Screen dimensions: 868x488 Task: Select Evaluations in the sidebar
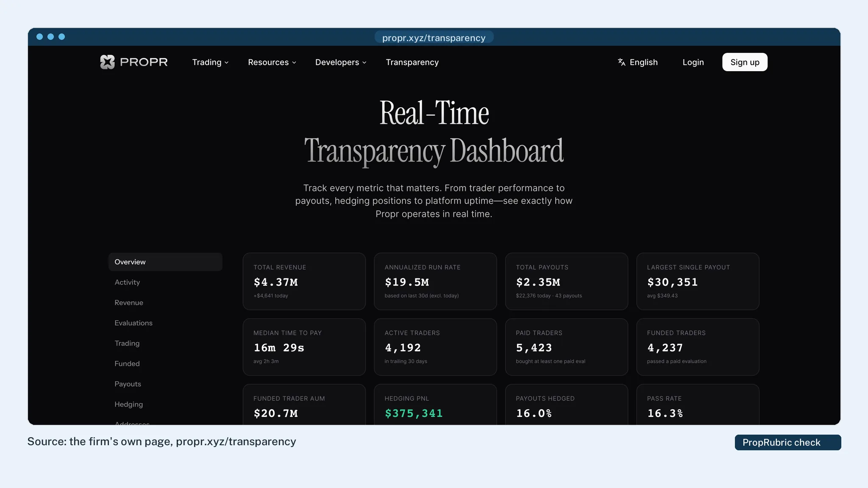pyautogui.click(x=134, y=323)
